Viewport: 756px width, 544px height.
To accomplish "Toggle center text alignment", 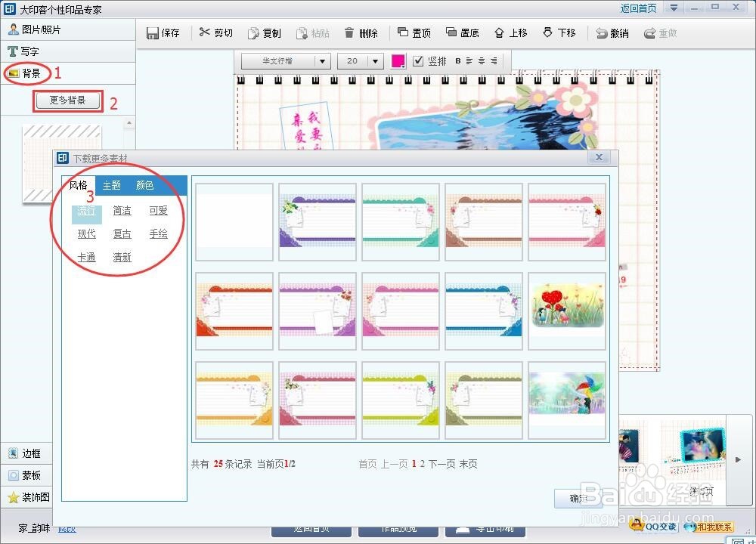I will 479,61.
